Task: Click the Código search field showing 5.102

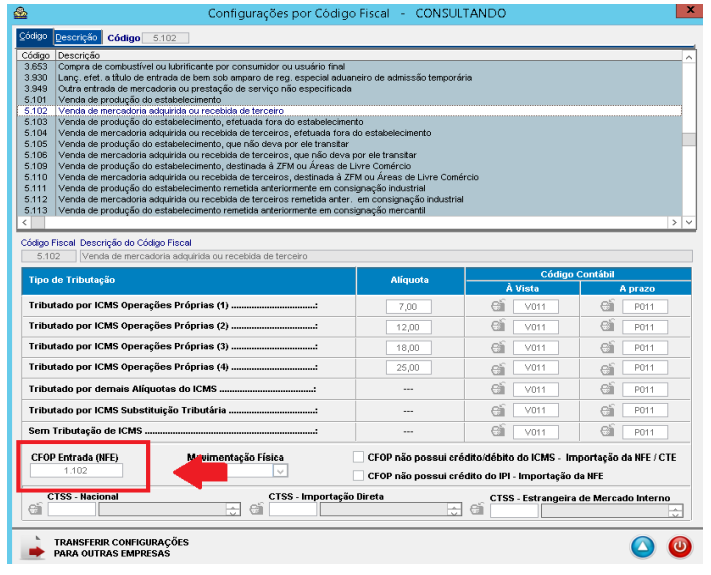Action: pos(166,38)
